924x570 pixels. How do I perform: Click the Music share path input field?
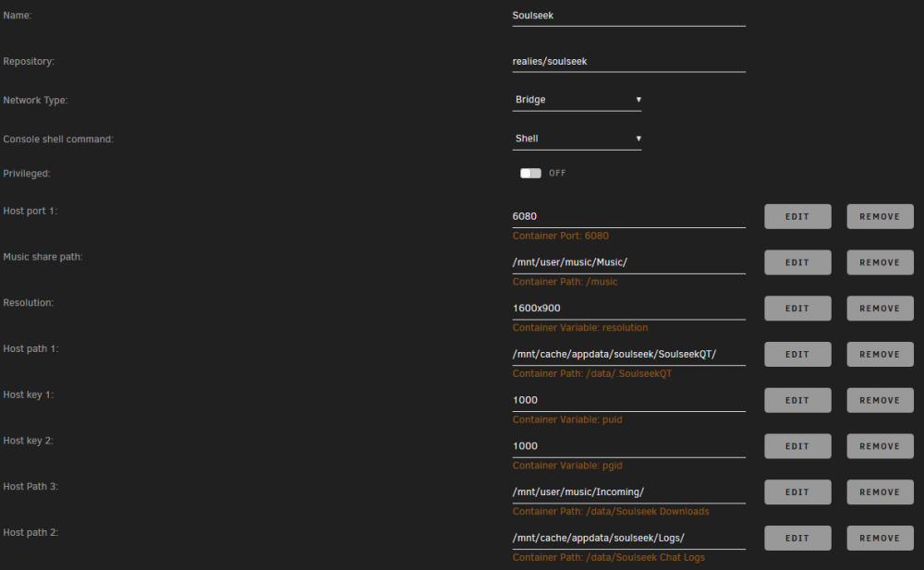point(628,262)
